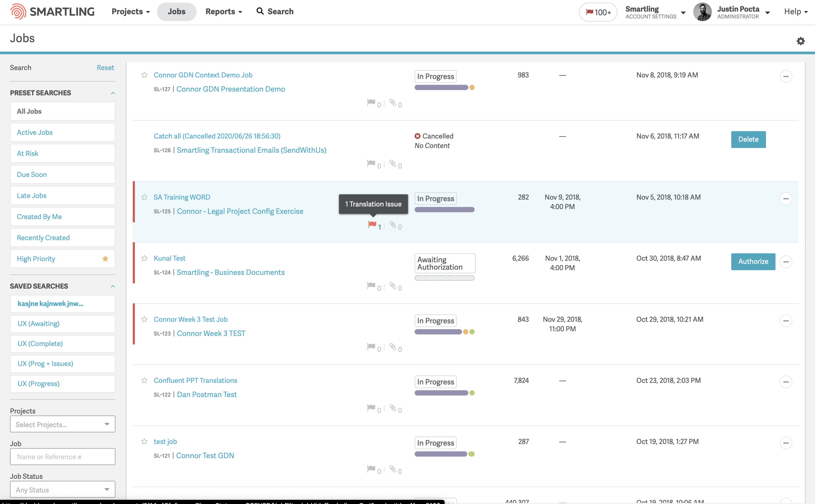
Task: Click the attachment paperclip on SA Training WORD
Action: pyautogui.click(x=393, y=225)
